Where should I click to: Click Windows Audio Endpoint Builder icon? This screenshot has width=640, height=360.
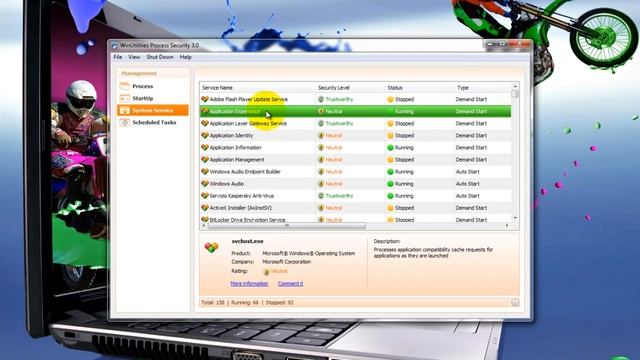pos(205,171)
